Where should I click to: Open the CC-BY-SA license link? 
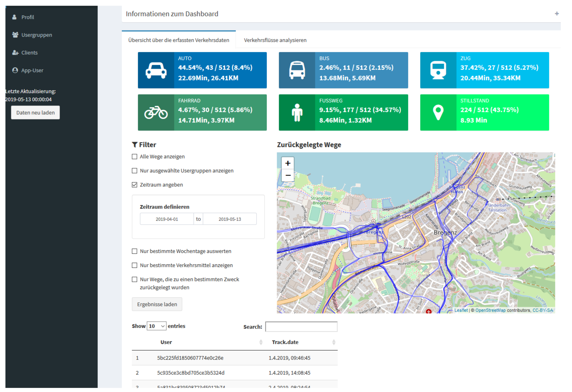pos(542,311)
